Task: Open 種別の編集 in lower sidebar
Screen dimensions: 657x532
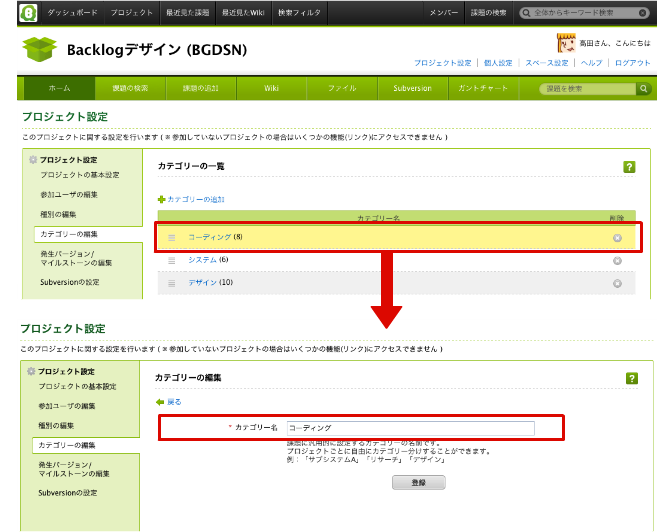Action: click(56, 426)
